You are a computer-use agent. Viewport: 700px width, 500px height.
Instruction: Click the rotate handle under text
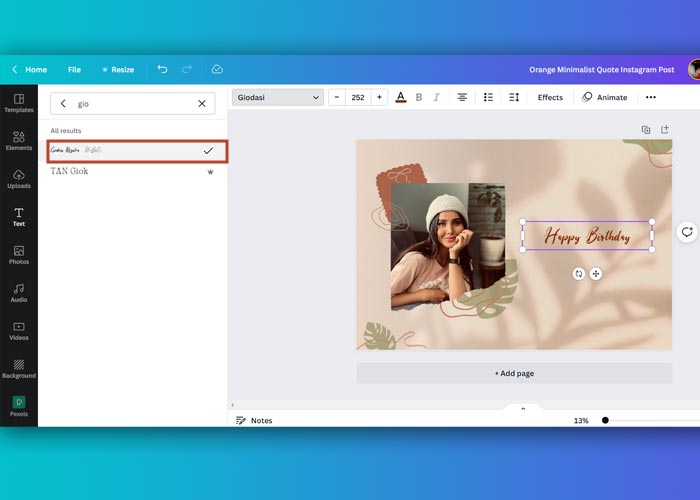pos(579,274)
